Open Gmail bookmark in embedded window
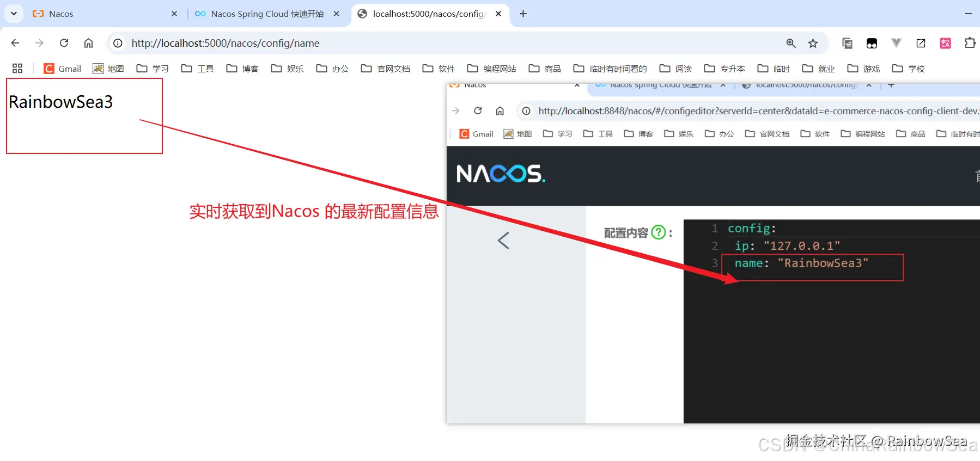 (476, 134)
